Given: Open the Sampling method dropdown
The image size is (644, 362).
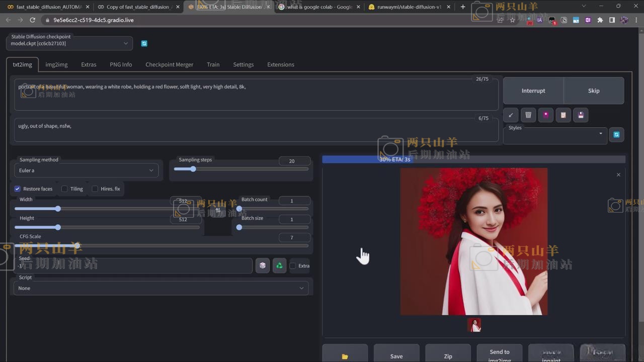Looking at the screenshot, I should coord(86,170).
